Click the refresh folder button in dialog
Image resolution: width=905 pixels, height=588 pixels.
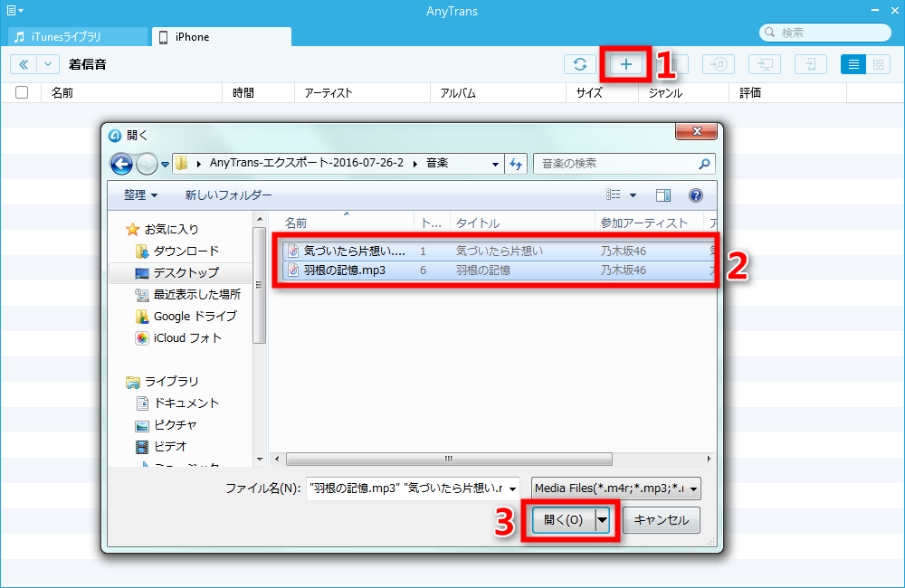click(x=516, y=164)
